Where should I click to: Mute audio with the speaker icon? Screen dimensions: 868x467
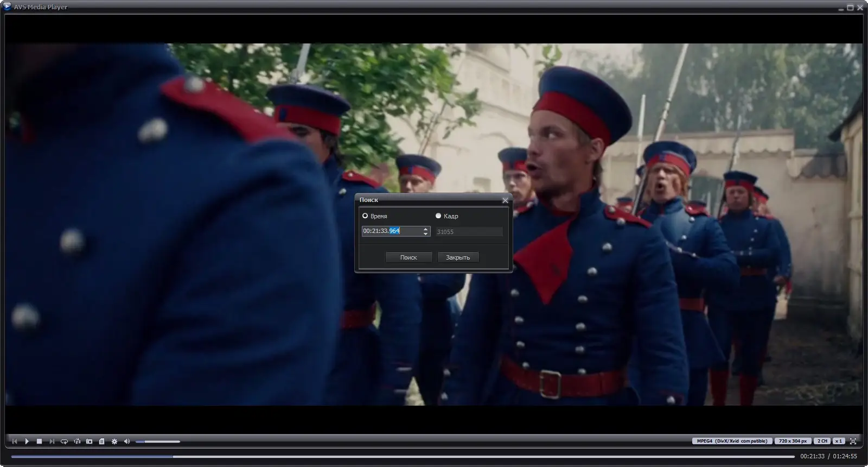pos(127,441)
